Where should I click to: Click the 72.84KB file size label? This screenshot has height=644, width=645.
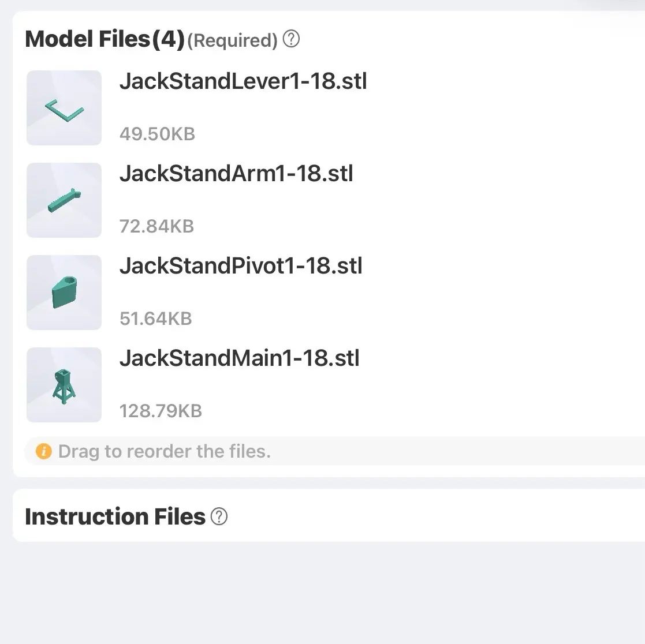point(156,226)
